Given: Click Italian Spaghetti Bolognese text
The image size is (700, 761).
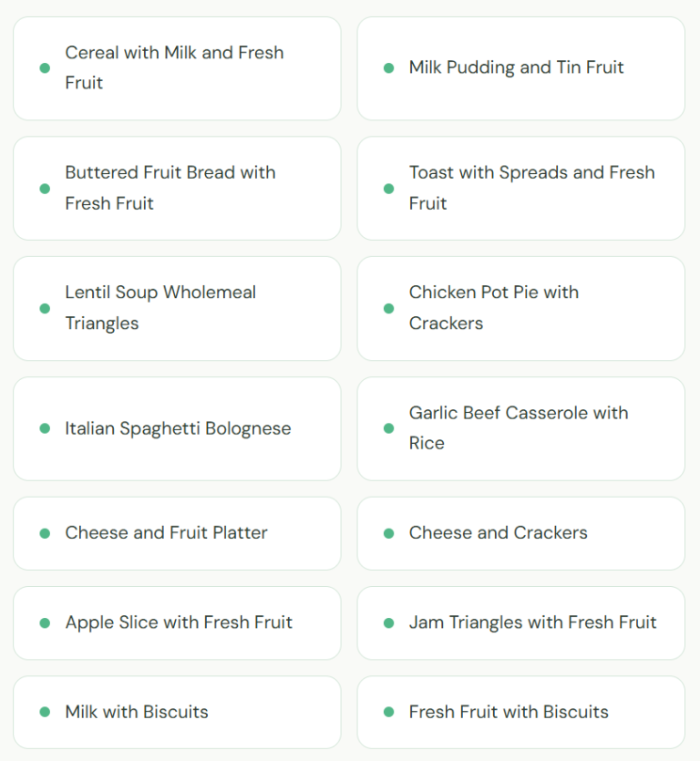Looking at the screenshot, I should tap(178, 428).
